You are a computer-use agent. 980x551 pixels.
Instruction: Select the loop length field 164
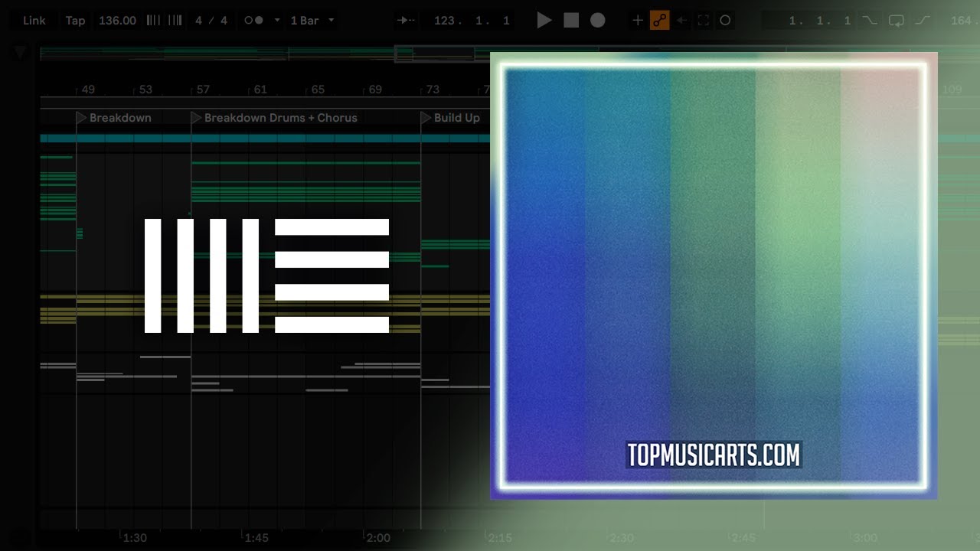pos(960,21)
